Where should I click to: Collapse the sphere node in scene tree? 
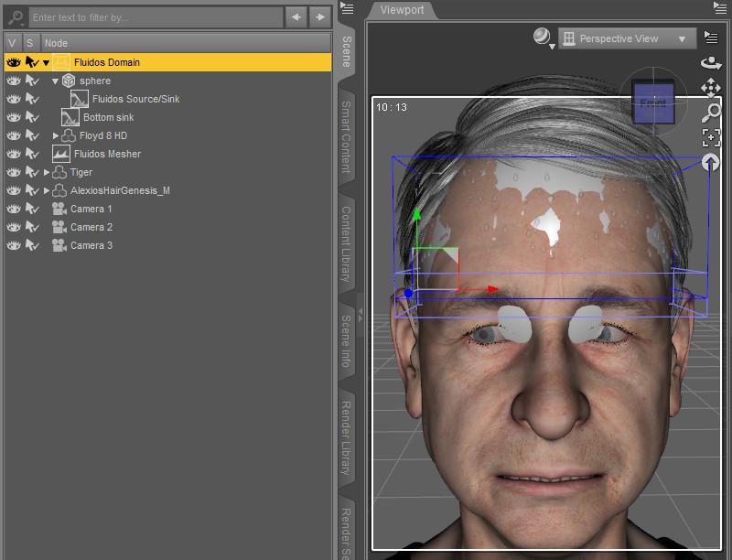(x=56, y=81)
